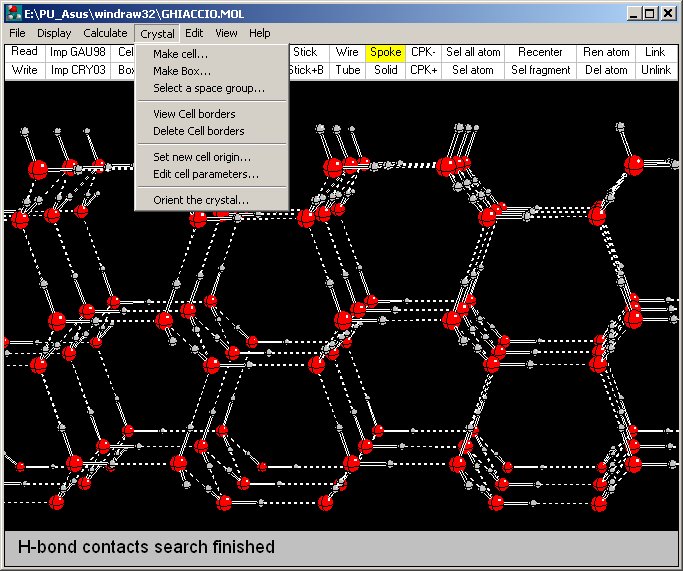
Task: Click Sel all atom button
Action: click(473, 52)
